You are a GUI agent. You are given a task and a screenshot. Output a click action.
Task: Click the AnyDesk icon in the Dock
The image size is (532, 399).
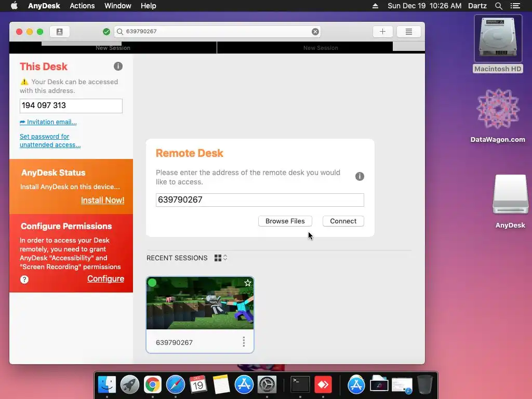[323, 384]
